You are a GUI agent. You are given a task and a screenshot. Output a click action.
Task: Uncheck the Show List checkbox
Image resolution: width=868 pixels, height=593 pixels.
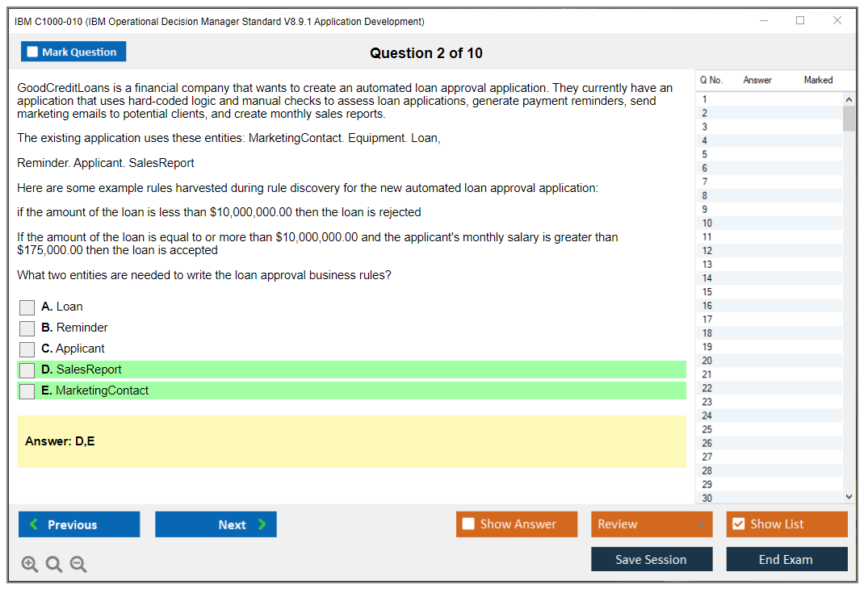coord(738,524)
